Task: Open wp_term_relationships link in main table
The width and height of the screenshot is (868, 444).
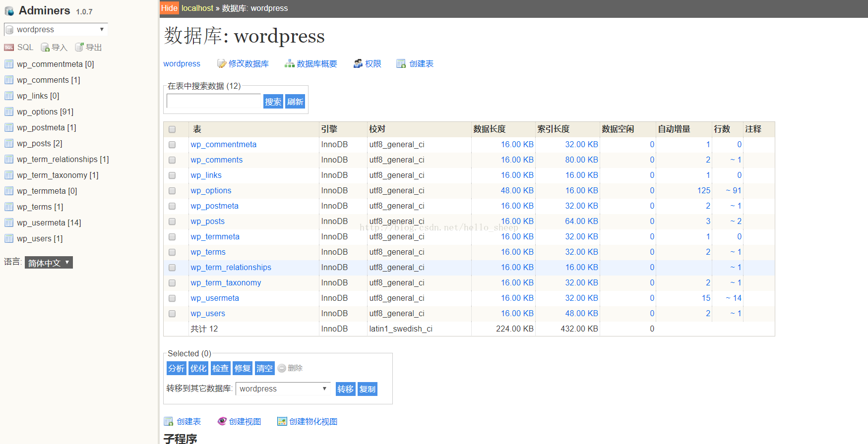Action: click(x=231, y=268)
